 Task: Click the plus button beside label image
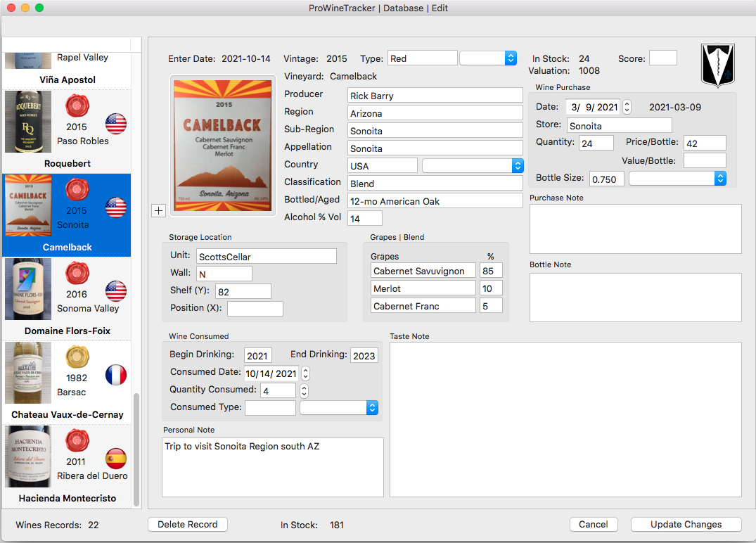point(158,210)
